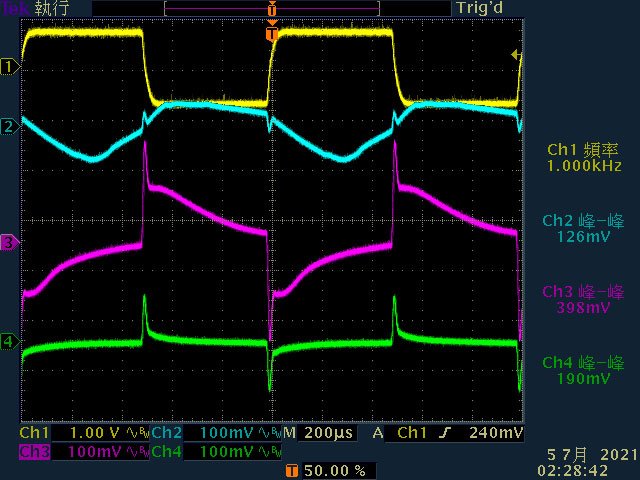Click the Ch1 frequency 1.000kHz measurement
The height and width of the screenshot is (480, 640).
[584, 158]
